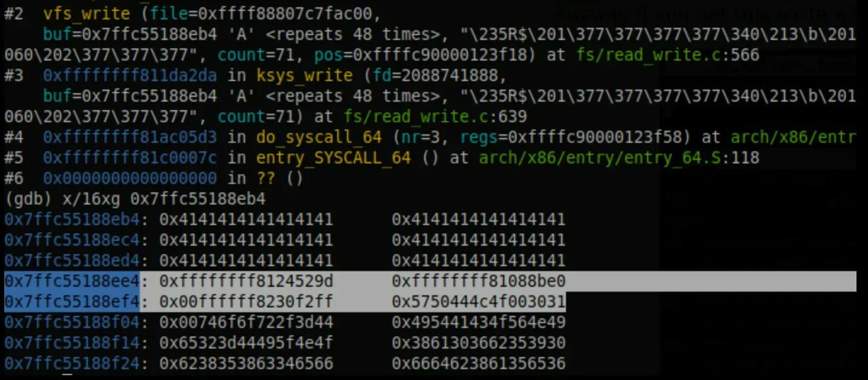The image size is (868, 380).
Task: Click memory address 0x7ffc55188f04 label
Action: [72, 323]
